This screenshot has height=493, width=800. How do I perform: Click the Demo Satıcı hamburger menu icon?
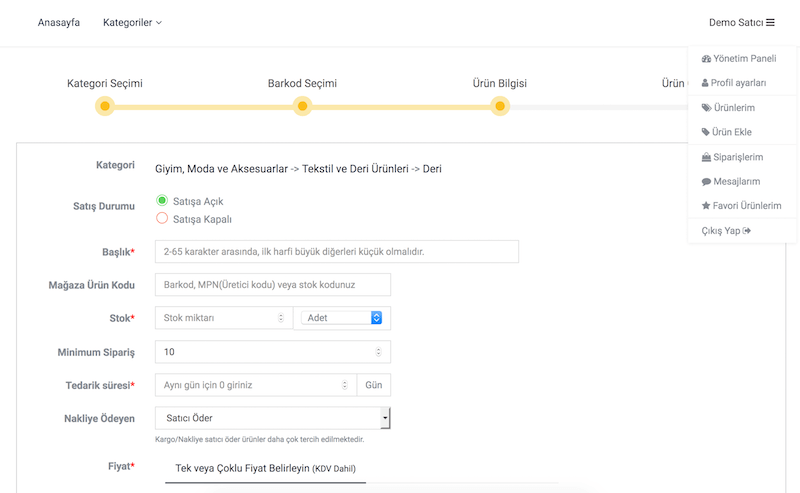(770, 22)
